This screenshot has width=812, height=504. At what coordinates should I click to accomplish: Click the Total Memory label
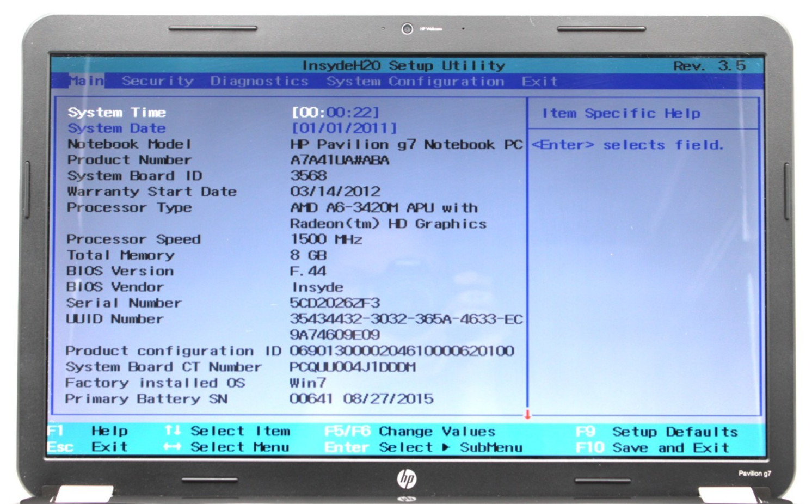coord(121,255)
